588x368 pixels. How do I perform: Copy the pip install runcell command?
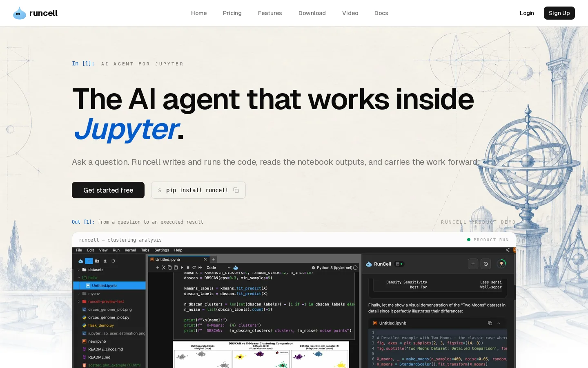[236, 190]
